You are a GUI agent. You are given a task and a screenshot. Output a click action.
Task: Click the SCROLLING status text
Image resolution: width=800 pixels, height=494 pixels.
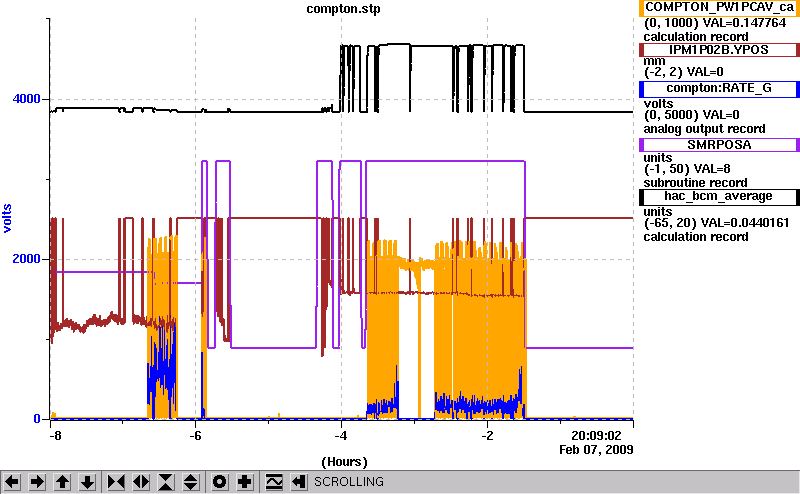[x=349, y=482]
